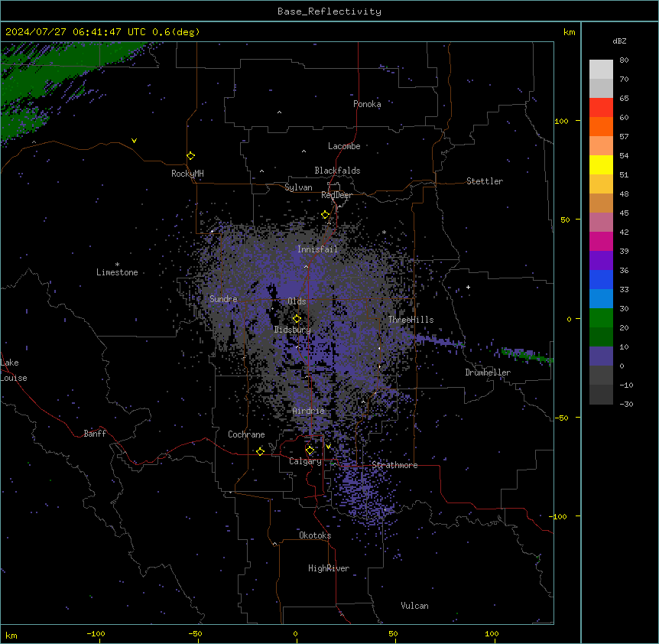Click the Cochrane city label
Viewport: 659px width, 644px height.
[x=246, y=434]
